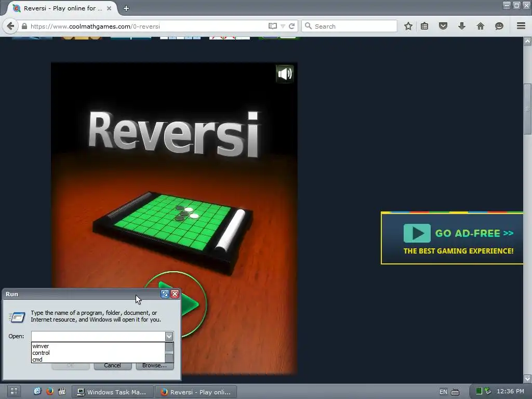Click the network tray icon
The height and width of the screenshot is (399, 532).
[x=488, y=391]
